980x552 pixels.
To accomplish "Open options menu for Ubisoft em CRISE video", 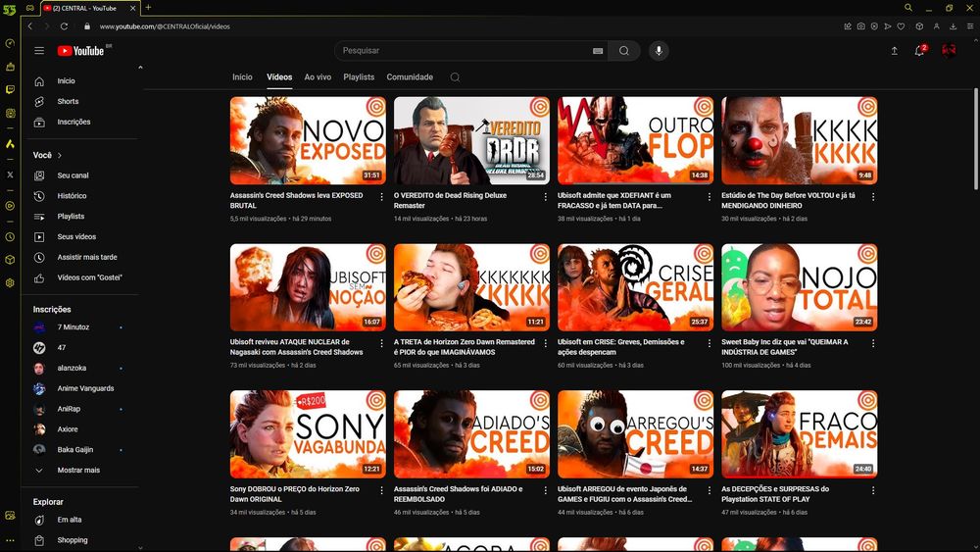I will [x=710, y=343].
